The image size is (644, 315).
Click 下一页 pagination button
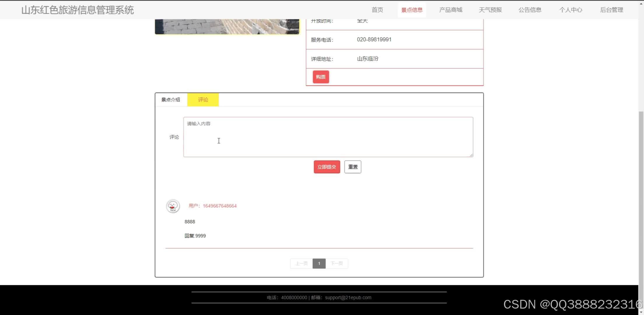coord(337,263)
